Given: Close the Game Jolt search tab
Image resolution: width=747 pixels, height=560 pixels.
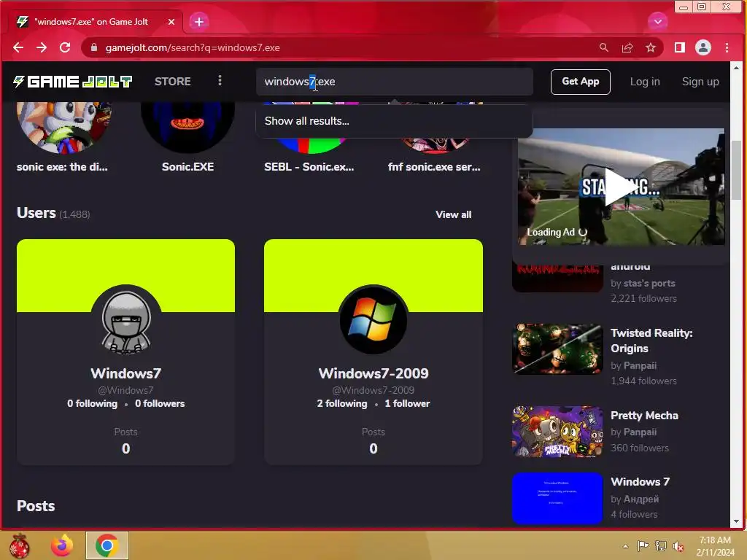Looking at the screenshot, I should tap(171, 22).
